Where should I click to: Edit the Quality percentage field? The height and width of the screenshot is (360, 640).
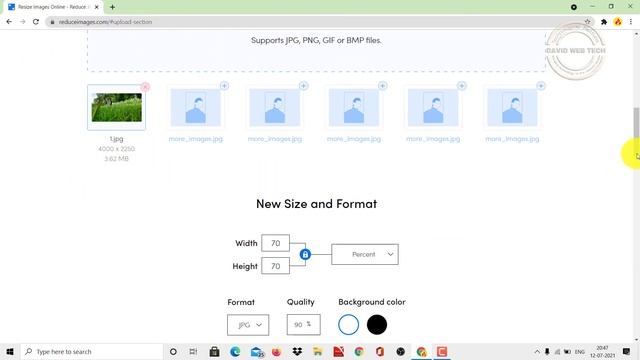click(x=303, y=324)
